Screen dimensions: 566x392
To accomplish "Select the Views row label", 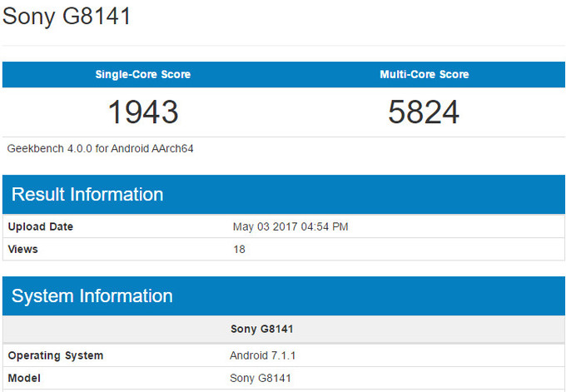I will [x=23, y=249].
